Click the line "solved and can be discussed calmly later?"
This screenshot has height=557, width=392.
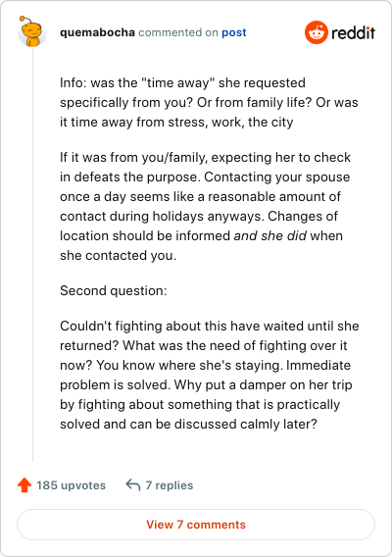tap(188, 425)
